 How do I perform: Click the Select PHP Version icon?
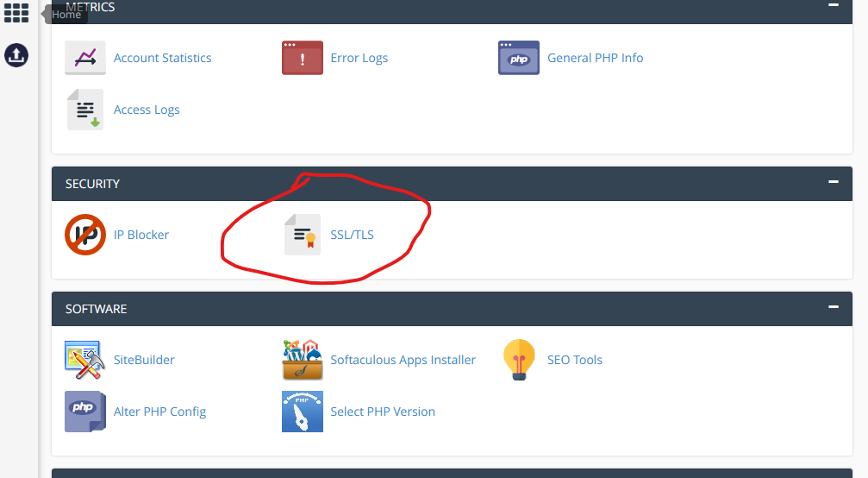click(x=303, y=412)
